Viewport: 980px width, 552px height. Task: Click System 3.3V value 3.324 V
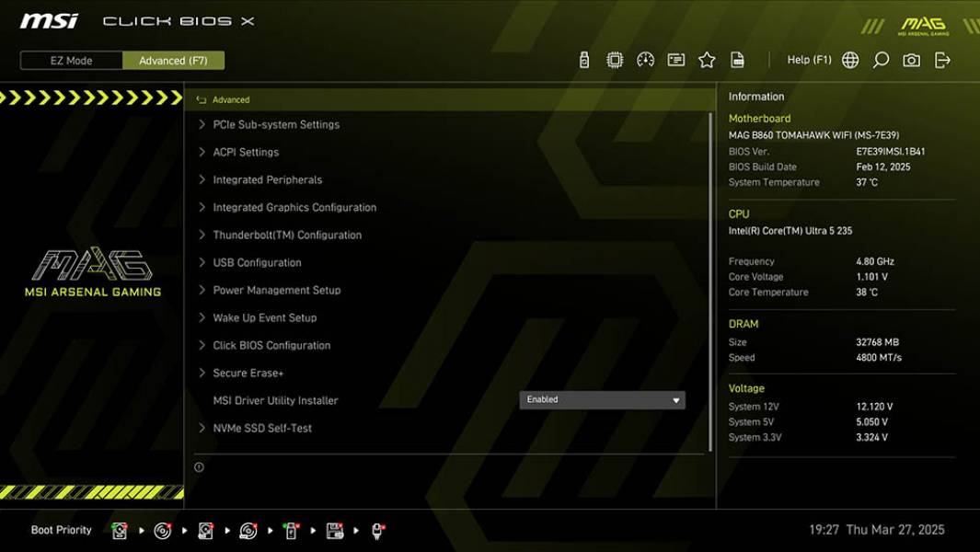coord(871,438)
